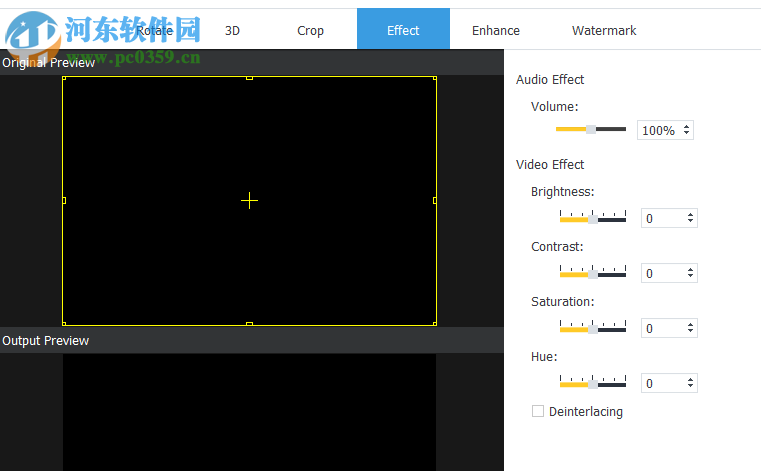Enable the Deinterlacing checkbox
Viewport: 761px width, 471px height.
538,411
